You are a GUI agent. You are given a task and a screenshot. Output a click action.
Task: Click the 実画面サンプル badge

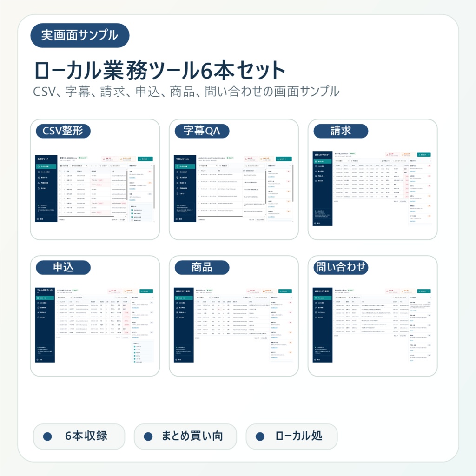tap(80, 35)
